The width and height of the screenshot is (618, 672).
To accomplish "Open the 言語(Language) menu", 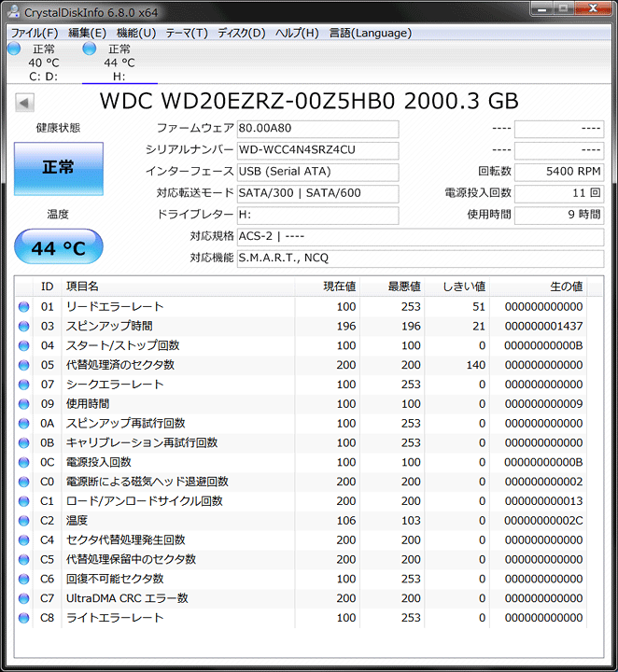I will pyautogui.click(x=371, y=33).
